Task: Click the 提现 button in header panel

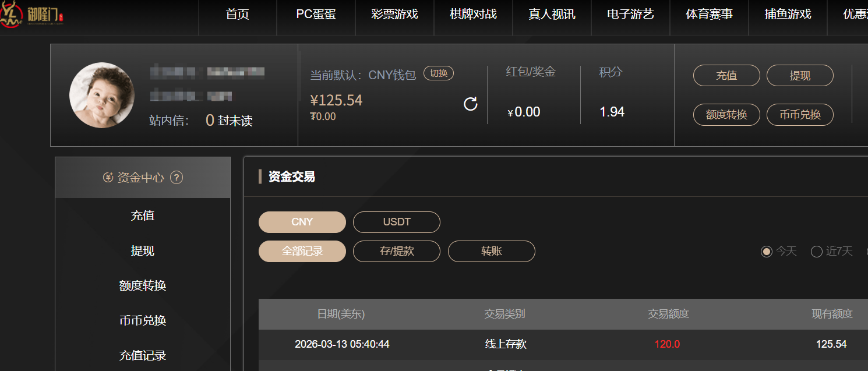Action: coord(799,76)
